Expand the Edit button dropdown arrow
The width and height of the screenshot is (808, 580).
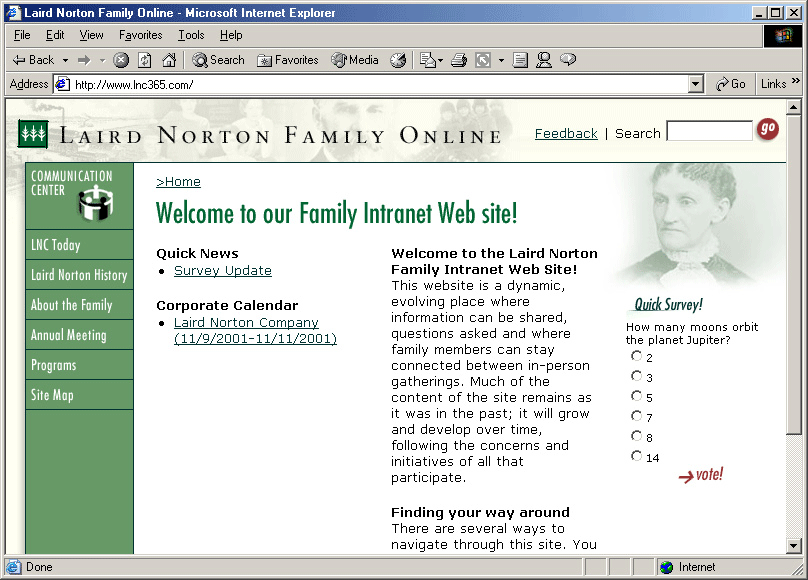pyautogui.click(x=501, y=61)
